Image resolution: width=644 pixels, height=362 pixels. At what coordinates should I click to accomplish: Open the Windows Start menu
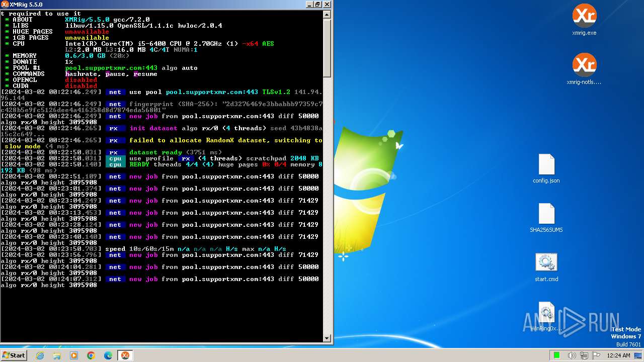(x=14, y=355)
